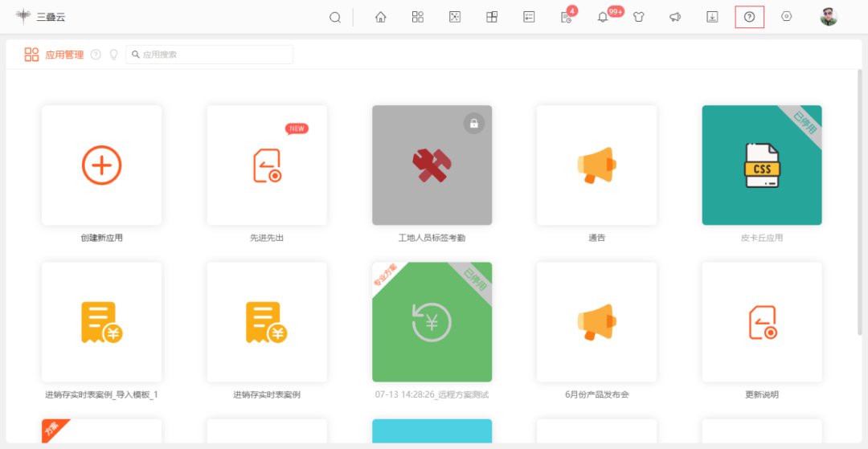Click the download icon in top bar
The height and width of the screenshot is (449, 868).
[x=712, y=17]
